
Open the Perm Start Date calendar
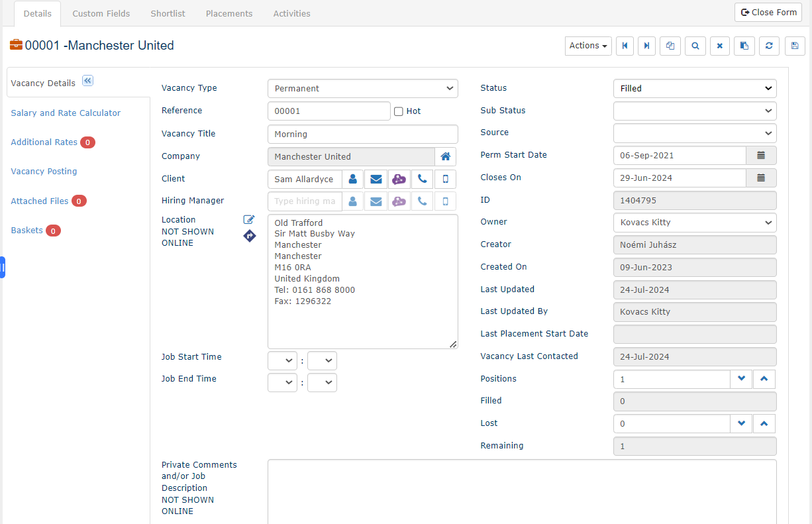(x=762, y=155)
